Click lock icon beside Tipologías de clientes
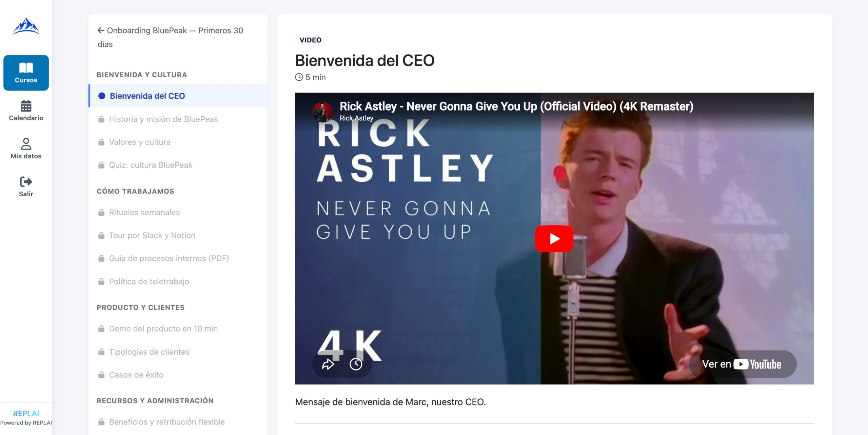Viewport: 868px width, 435px height. [101, 352]
